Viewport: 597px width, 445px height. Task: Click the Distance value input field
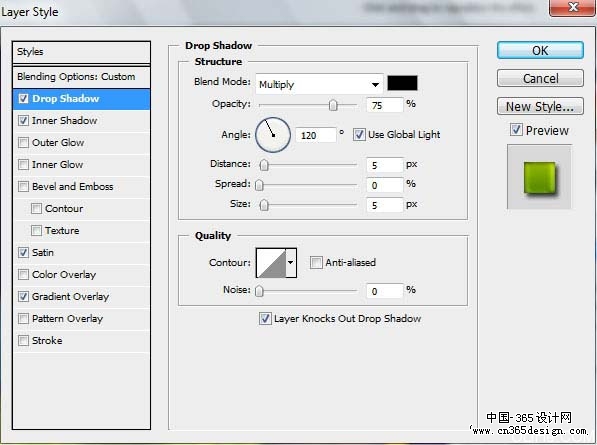click(384, 165)
